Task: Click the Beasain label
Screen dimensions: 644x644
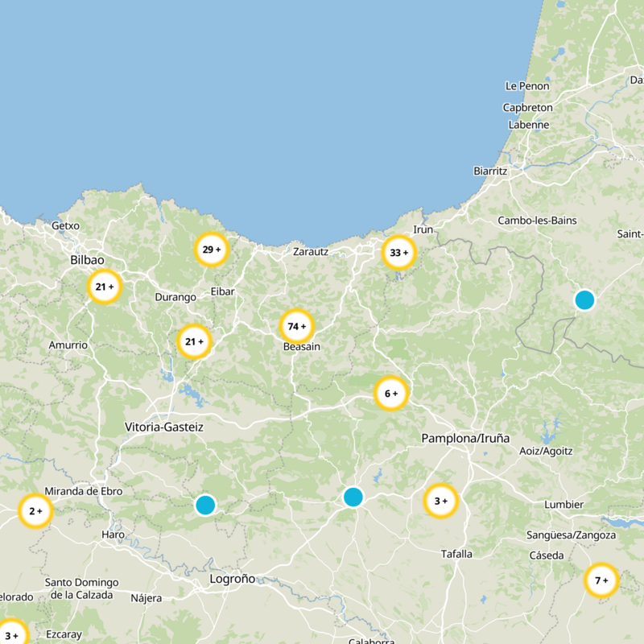Action: [301, 347]
